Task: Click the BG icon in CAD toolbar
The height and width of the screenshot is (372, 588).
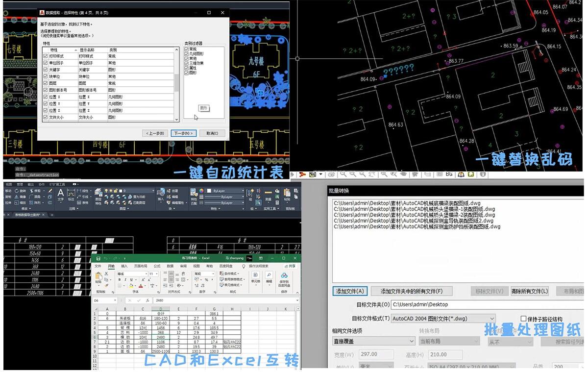Action: click(449, 174)
